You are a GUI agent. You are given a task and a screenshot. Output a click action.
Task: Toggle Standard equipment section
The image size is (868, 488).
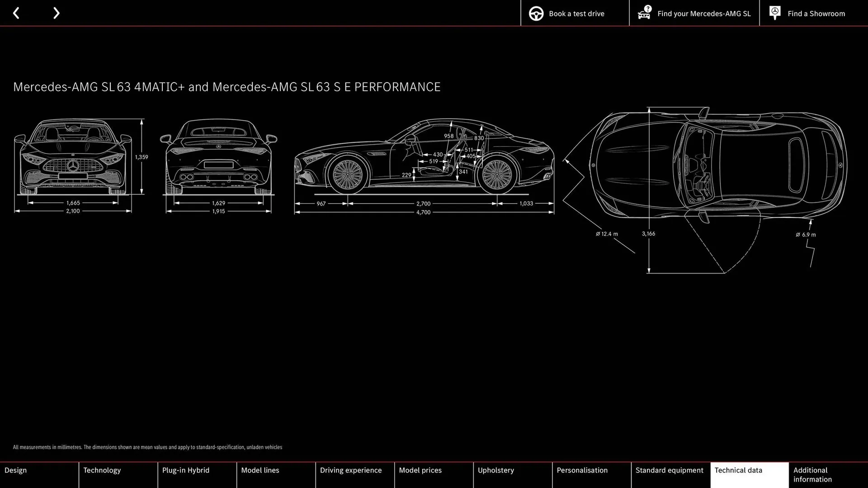[x=670, y=474]
